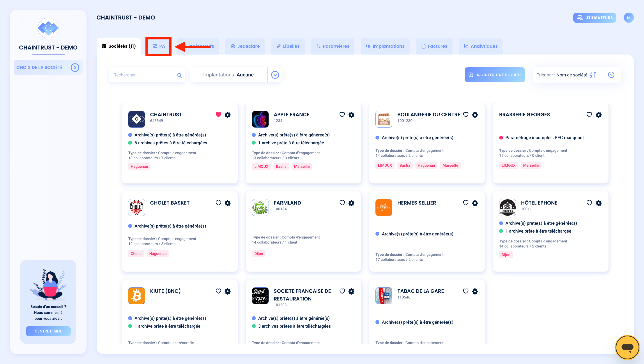The image size is (644, 364).
Task: Open the SOCIETE FRANCAISE DE RESTAURATION title
Action: pos(302,295)
